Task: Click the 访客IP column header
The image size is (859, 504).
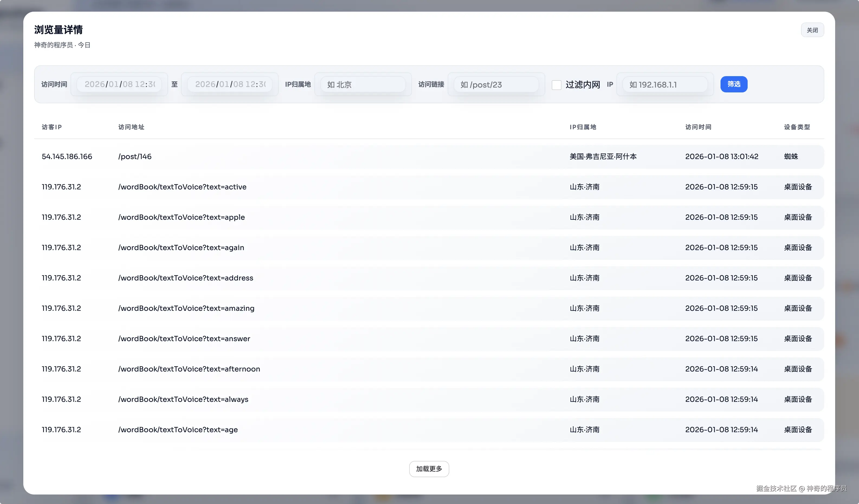Action: (x=52, y=127)
